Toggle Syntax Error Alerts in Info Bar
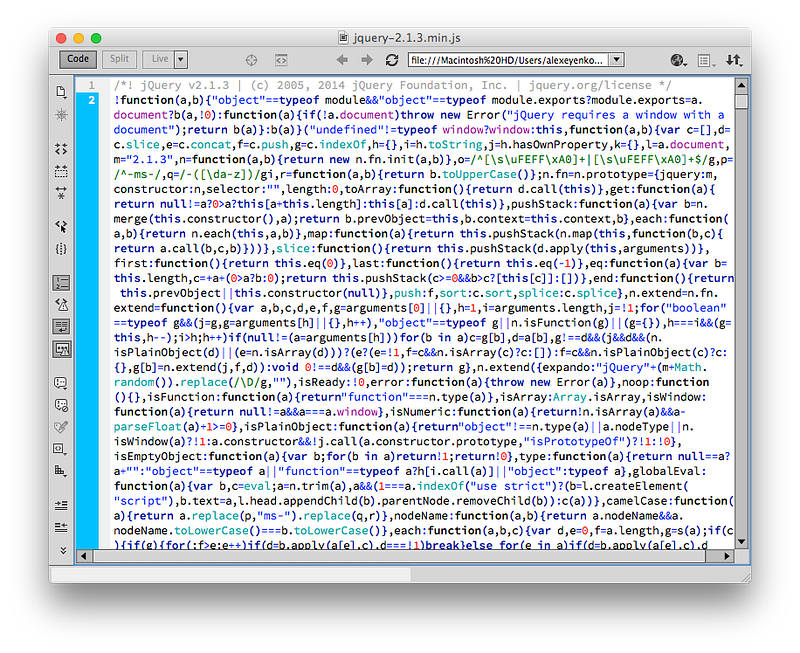 [x=61, y=349]
